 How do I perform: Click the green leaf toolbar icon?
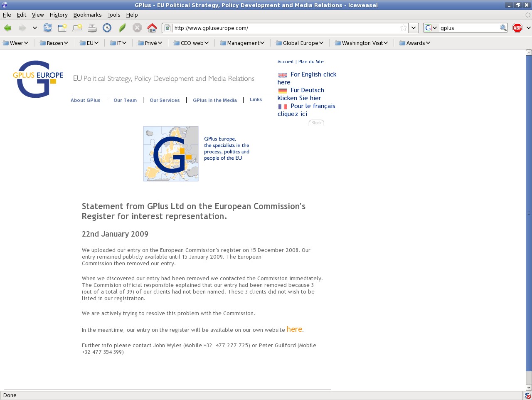[x=122, y=28]
